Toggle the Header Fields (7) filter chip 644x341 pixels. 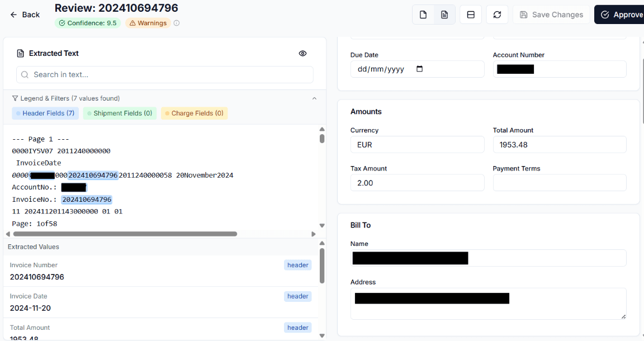pyautogui.click(x=45, y=113)
